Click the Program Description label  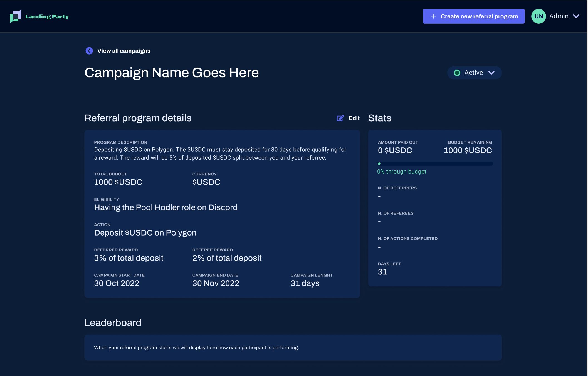120,142
